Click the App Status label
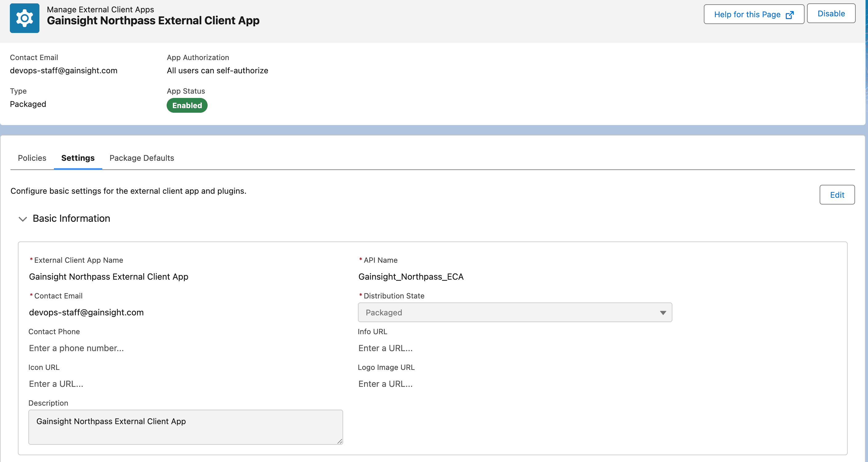This screenshot has width=868, height=462. (186, 91)
